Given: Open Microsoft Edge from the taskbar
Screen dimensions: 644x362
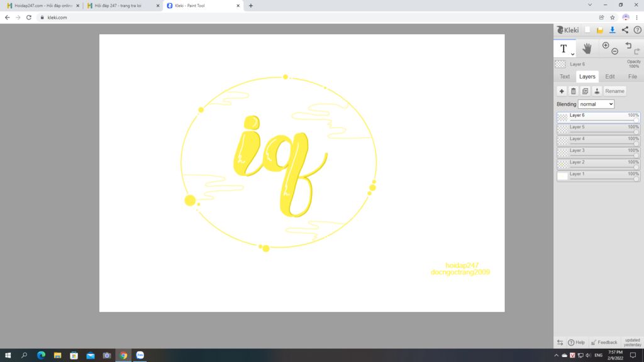Looking at the screenshot, I should pos(41,356).
